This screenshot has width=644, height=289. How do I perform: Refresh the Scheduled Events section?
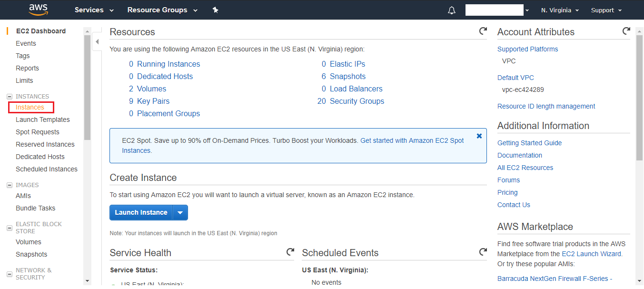[483, 252]
